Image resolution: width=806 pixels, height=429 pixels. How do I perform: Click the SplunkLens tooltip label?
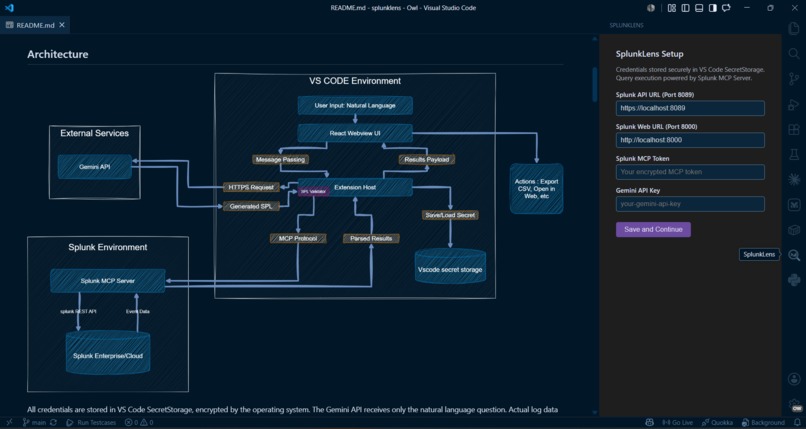click(759, 254)
